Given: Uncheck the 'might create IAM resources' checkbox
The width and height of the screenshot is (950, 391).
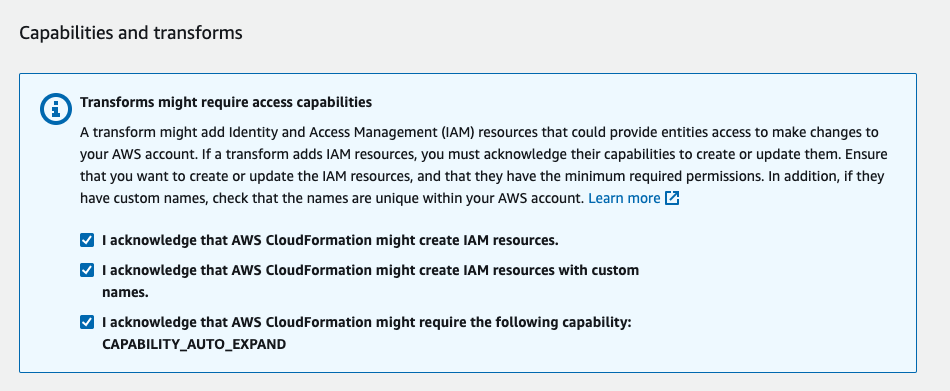Looking at the screenshot, I should (87, 240).
